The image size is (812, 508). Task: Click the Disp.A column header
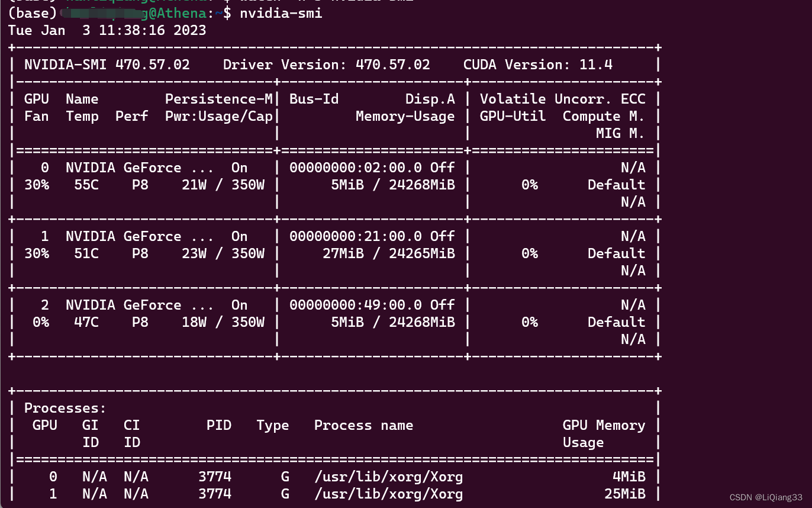[430, 99]
